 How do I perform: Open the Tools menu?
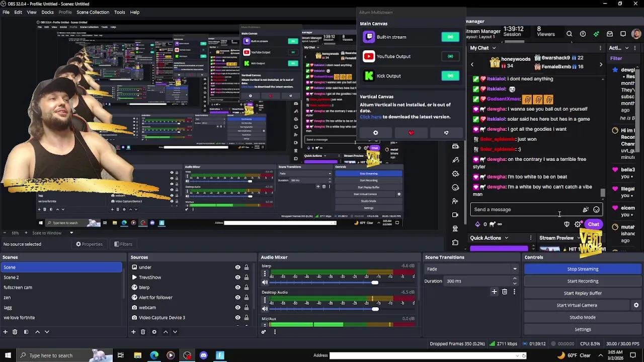pos(119,12)
